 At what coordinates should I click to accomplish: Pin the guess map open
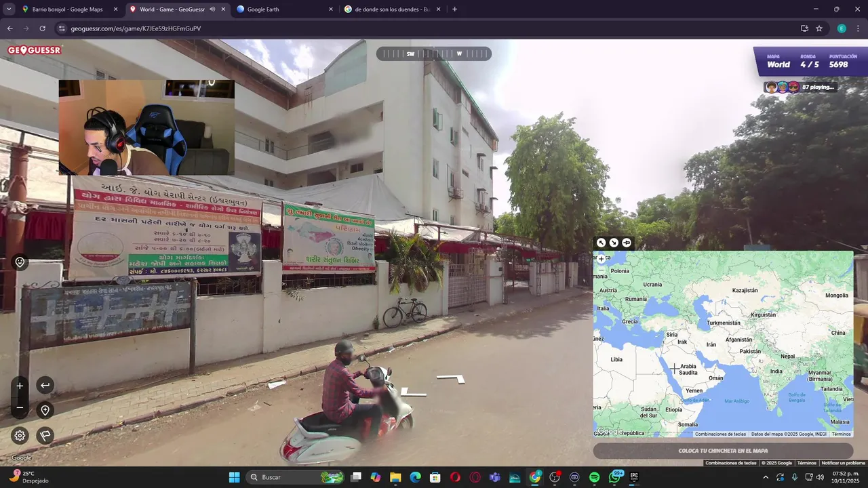click(627, 243)
